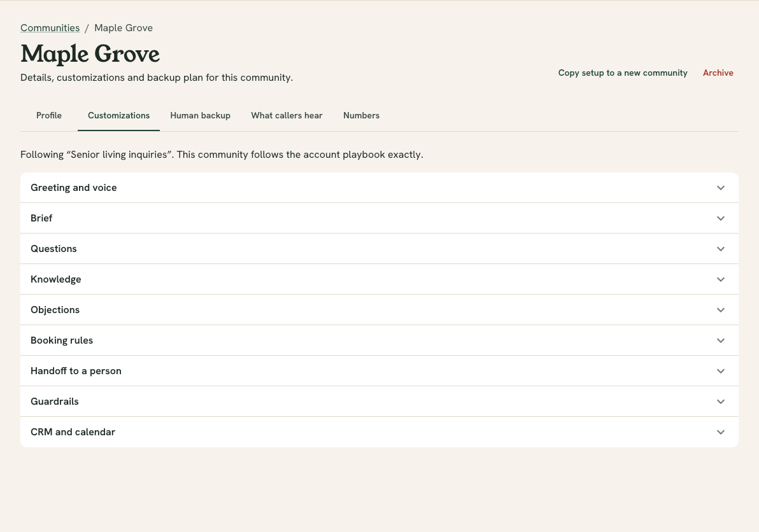Image resolution: width=759 pixels, height=532 pixels.
Task: Click the Questions row chevron icon
Action: pos(721,249)
